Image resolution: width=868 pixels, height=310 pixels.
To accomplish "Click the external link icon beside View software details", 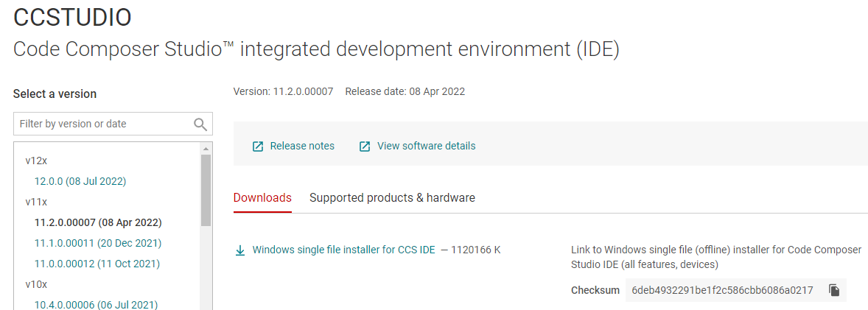I will coord(365,147).
